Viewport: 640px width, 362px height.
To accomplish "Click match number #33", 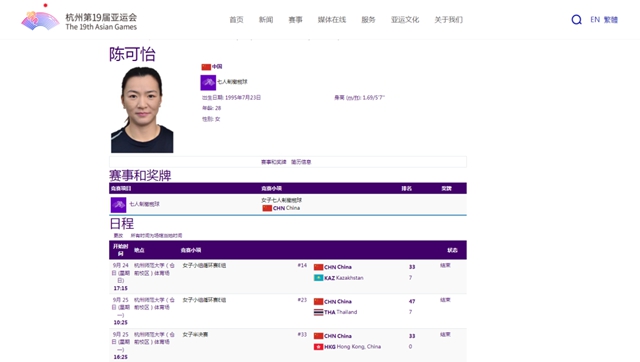I will (302, 334).
